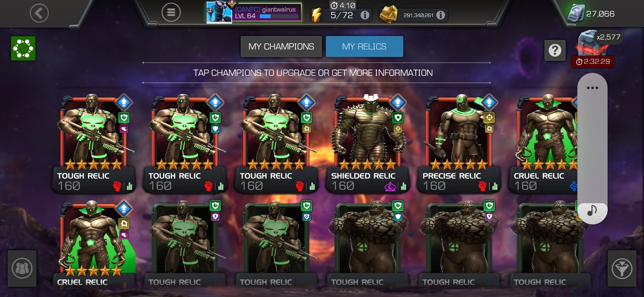Screen dimensions: 644x297
Task: Select the Shielded Relic card
Action: (368, 143)
